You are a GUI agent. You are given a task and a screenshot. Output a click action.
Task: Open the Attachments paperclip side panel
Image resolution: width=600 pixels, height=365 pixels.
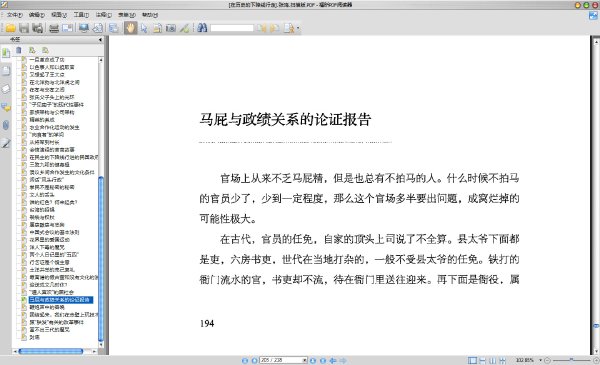pyautogui.click(x=6, y=125)
